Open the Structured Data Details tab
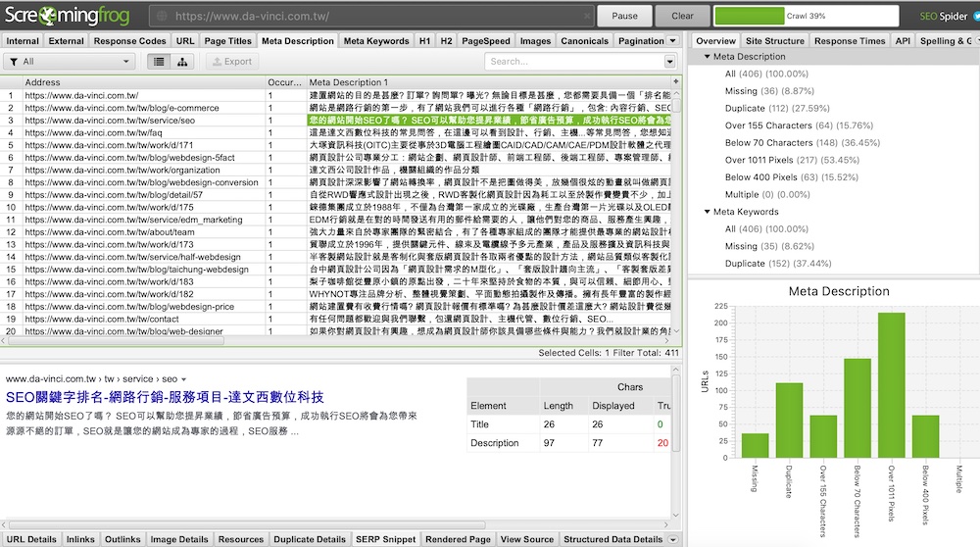Viewport: 980px width, 547px height. 613,539
